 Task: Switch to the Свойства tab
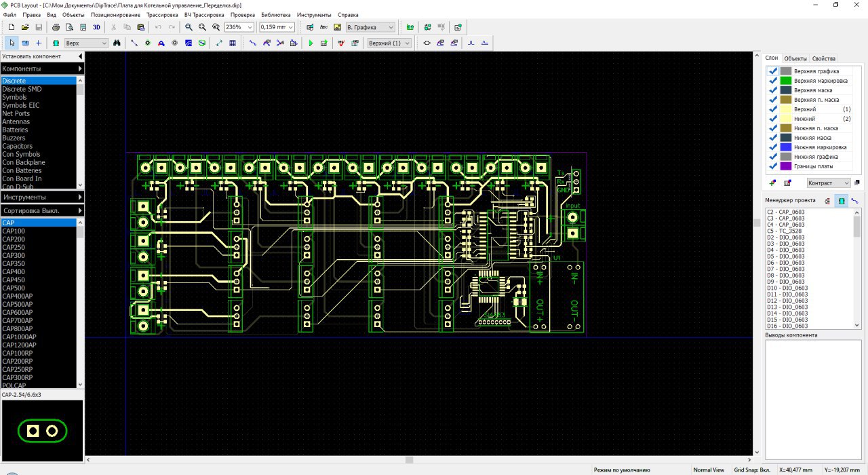[823, 58]
